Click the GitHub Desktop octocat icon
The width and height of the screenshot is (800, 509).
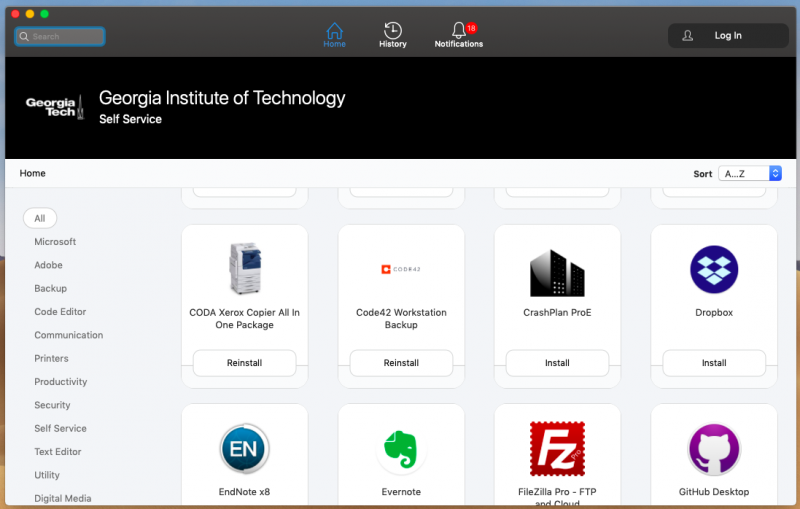714,449
